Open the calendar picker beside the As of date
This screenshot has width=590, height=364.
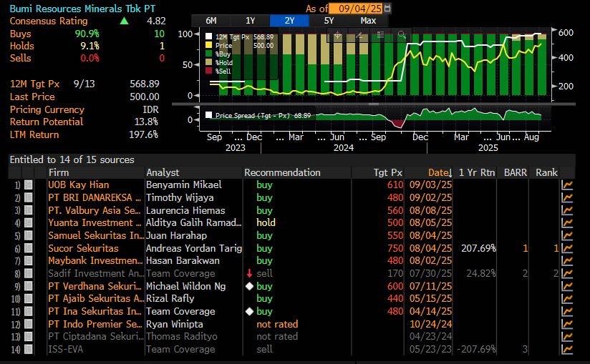pyautogui.click(x=387, y=8)
